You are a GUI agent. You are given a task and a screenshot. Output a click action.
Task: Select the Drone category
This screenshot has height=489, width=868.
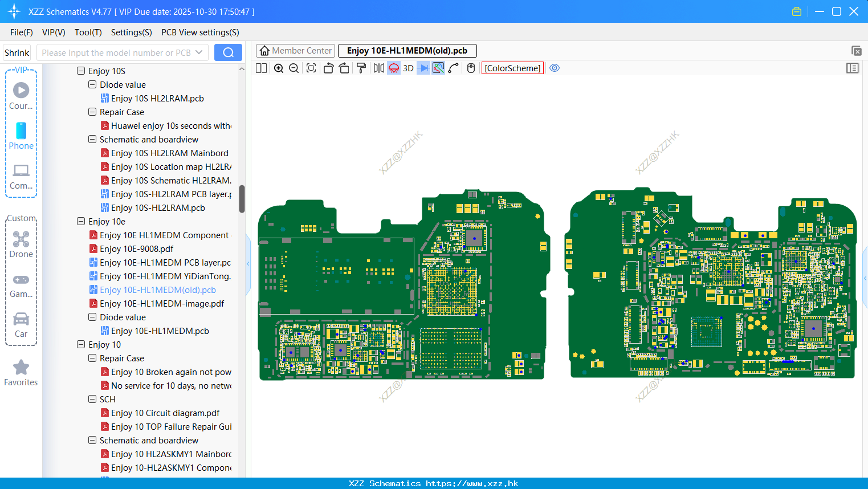[x=21, y=244]
